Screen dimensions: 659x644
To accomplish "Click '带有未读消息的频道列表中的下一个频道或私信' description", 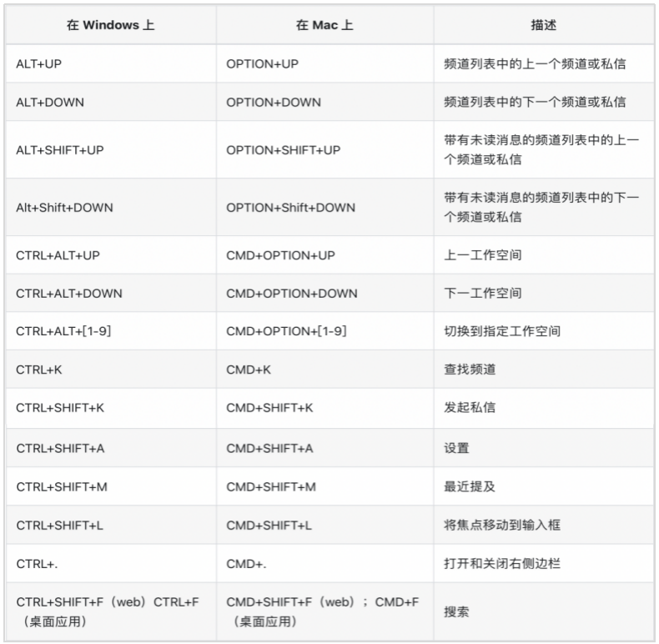I will coord(544,207).
